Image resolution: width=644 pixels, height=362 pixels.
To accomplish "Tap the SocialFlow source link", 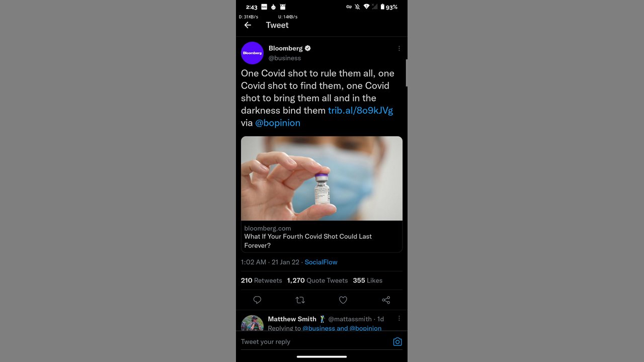I will pyautogui.click(x=321, y=262).
